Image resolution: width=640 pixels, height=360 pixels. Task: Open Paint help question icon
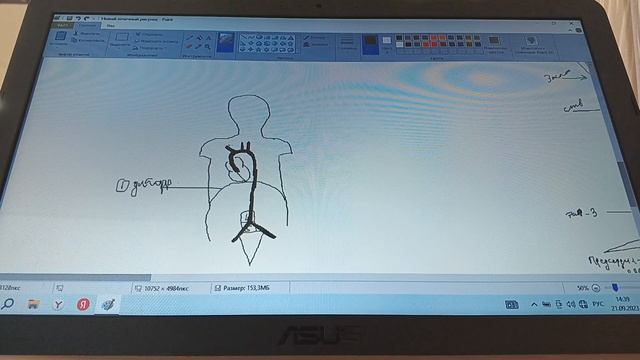(x=578, y=30)
